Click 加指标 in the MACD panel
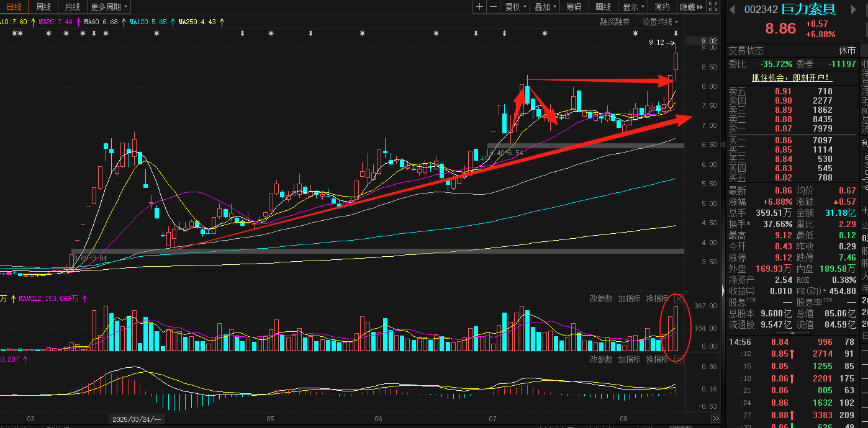Screen dimensions: 868x428 pyautogui.click(x=629, y=360)
